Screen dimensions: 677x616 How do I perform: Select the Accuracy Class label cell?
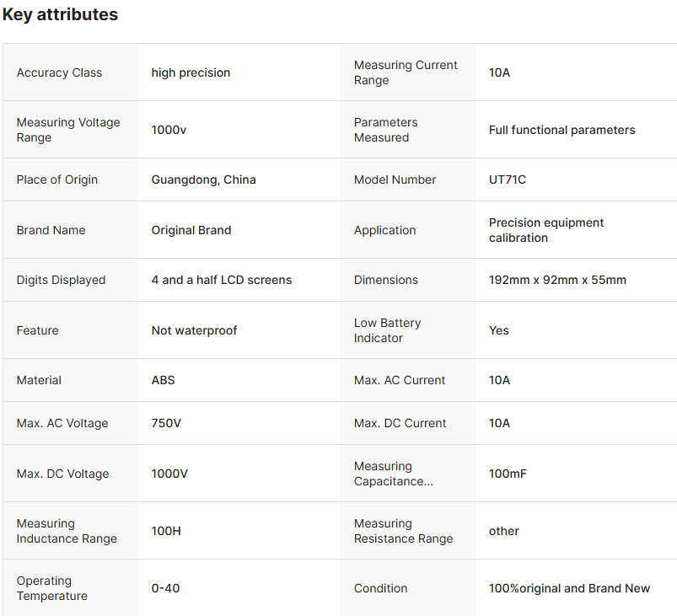click(x=59, y=72)
